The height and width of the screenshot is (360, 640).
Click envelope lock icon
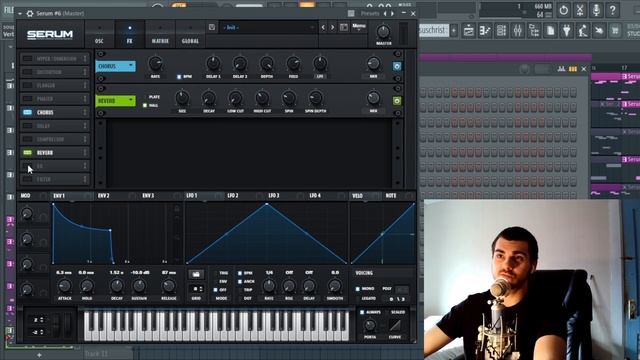click(x=177, y=209)
